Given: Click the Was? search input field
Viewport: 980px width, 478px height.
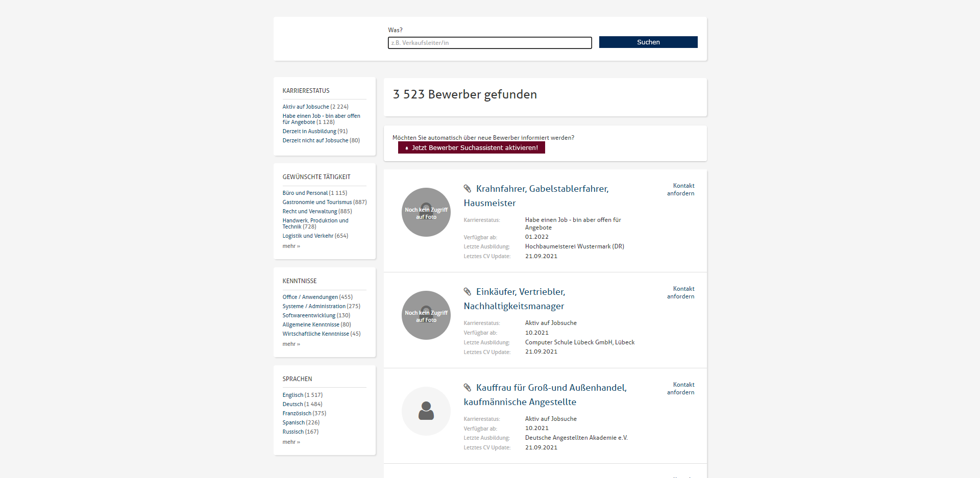Looking at the screenshot, I should tap(489, 43).
